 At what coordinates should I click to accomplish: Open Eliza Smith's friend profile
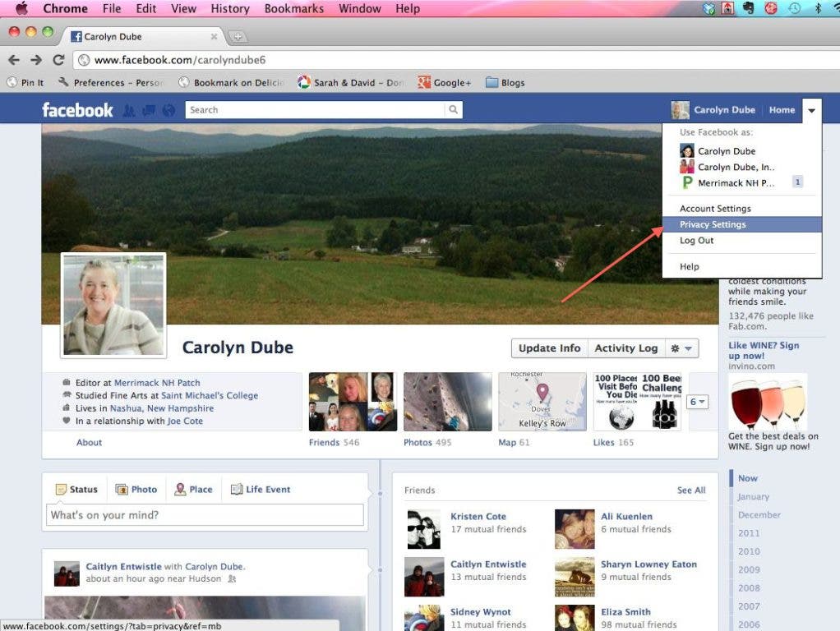click(625, 612)
